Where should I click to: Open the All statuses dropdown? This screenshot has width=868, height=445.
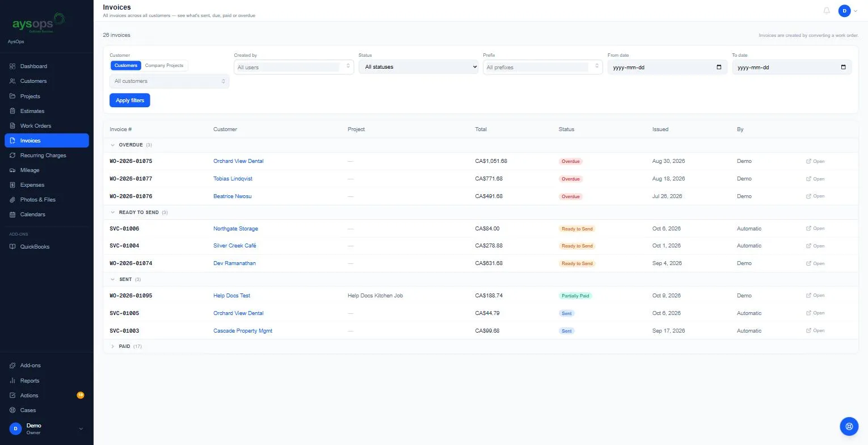click(419, 67)
